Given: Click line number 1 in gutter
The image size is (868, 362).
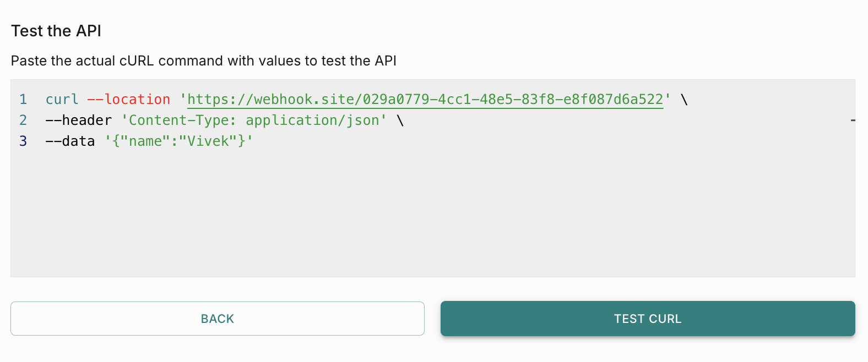Looking at the screenshot, I should 23,100.
